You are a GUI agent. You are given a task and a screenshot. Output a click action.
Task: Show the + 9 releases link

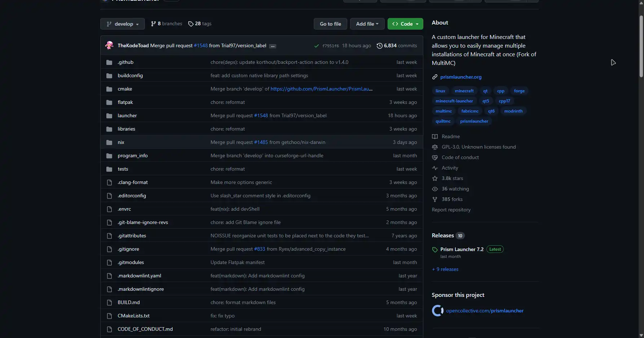click(445, 269)
